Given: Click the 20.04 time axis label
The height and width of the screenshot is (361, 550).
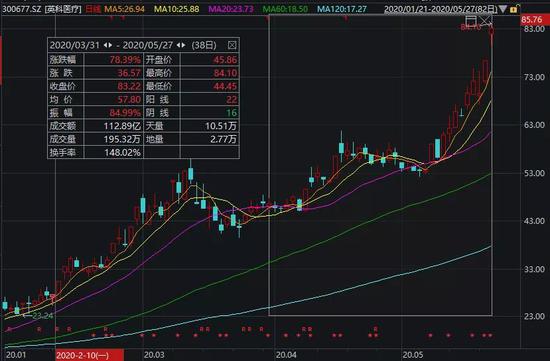Looking at the screenshot, I should point(286,355).
